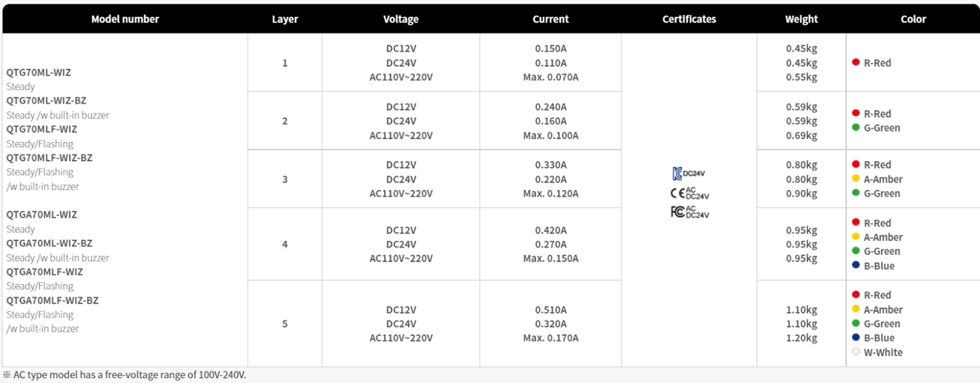Select model QTG70ML-WIZ text

[x=39, y=72]
